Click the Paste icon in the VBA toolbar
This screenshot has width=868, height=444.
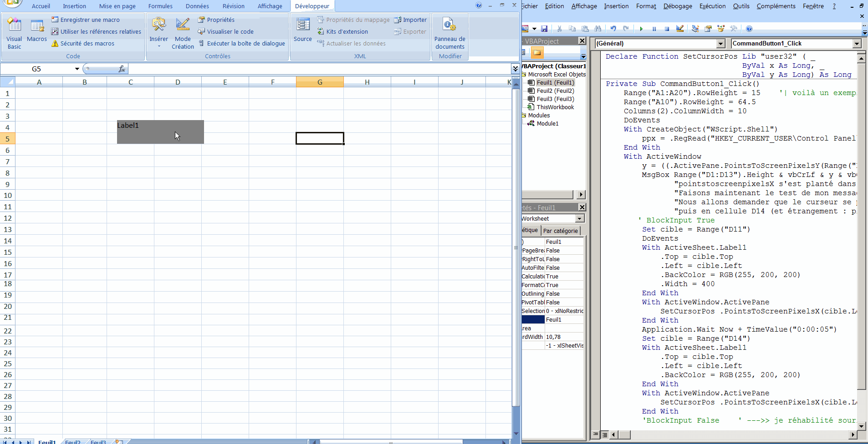coord(585,29)
